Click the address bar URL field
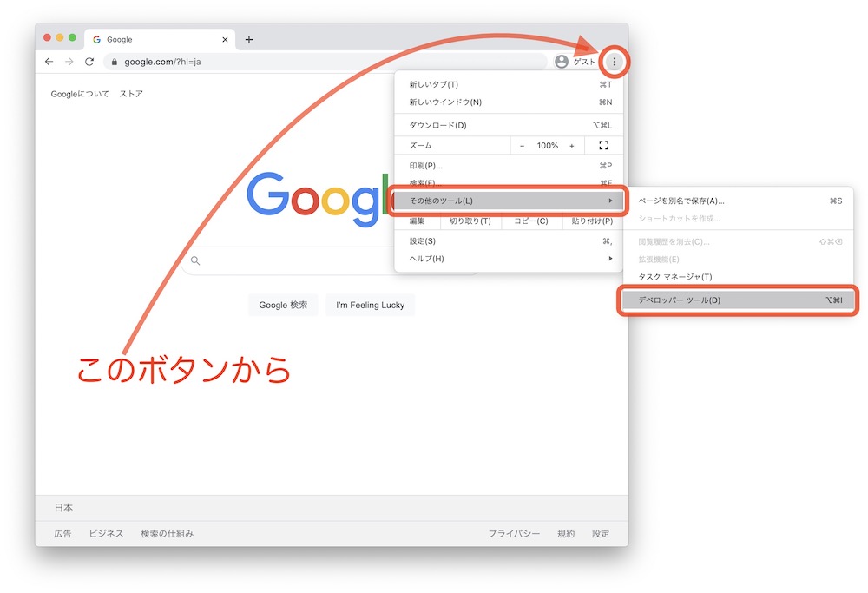Image resolution: width=868 pixels, height=593 pixels. click(325, 62)
